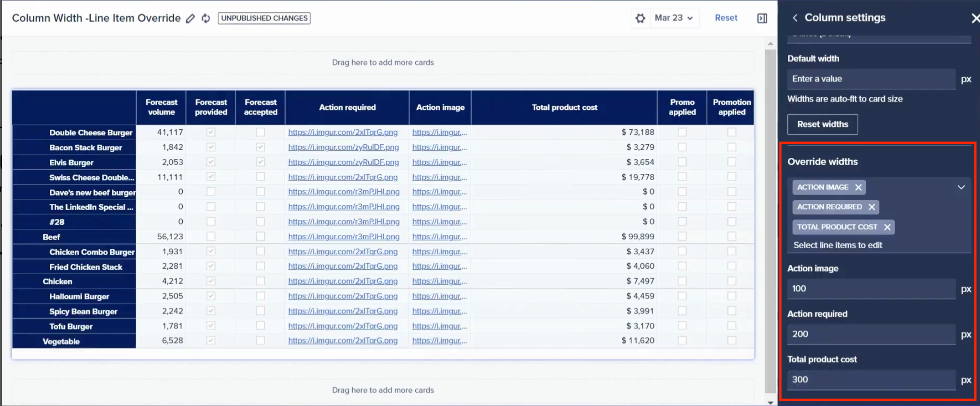Remove the ACTION IMAGE chip

pos(858,187)
